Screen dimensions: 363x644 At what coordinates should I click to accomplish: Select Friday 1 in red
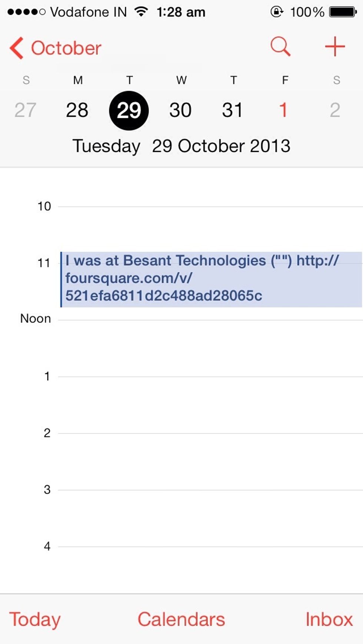pos(283,110)
